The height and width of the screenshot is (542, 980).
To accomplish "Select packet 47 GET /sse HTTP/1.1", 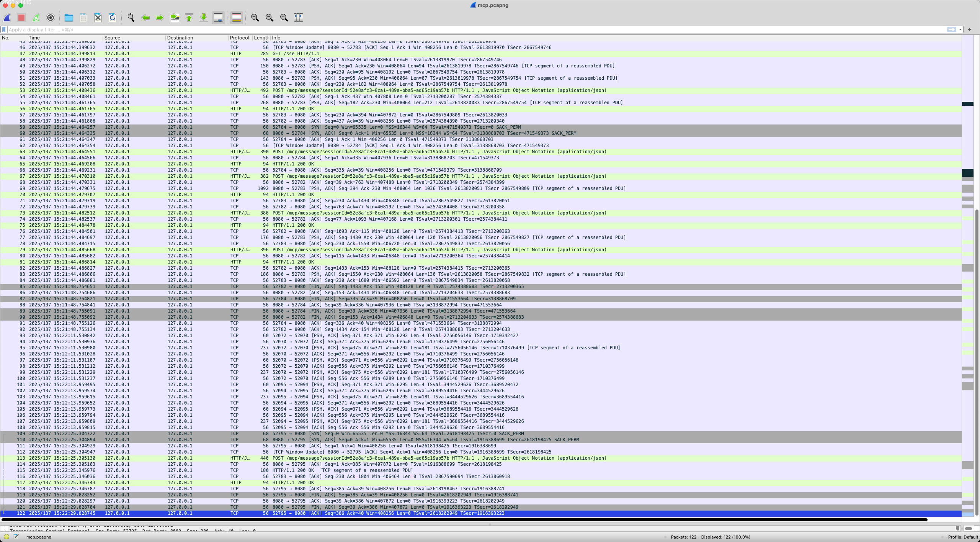I will 481,54.
